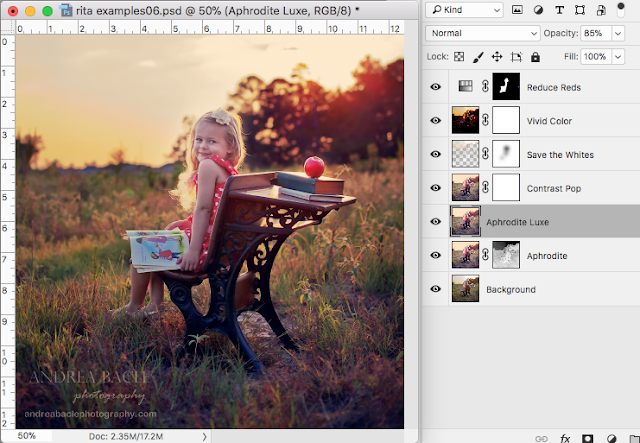Lock transparent pixels icon
640x443 pixels.
[459, 57]
